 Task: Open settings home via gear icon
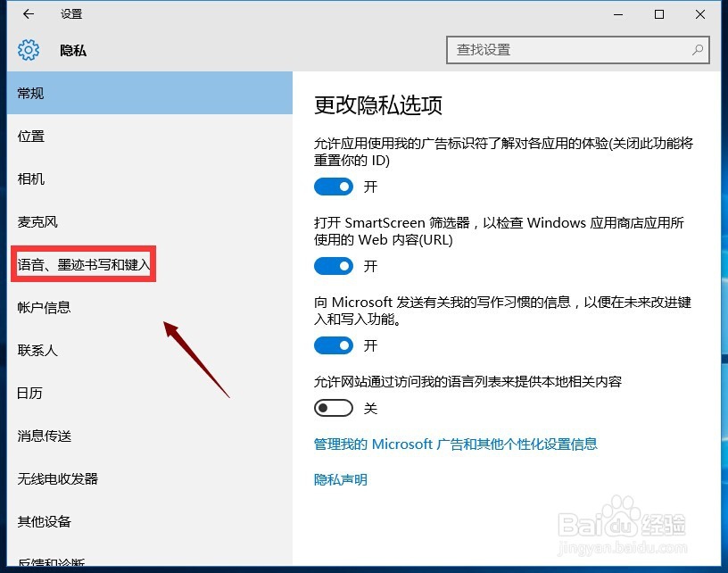coord(29,50)
